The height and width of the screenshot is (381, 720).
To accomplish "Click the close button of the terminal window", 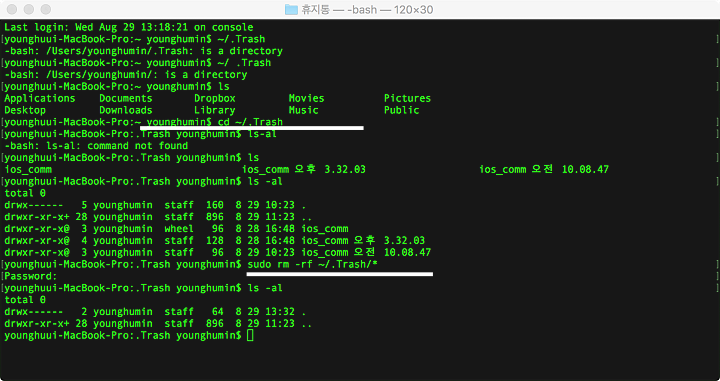I will click(12, 9).
